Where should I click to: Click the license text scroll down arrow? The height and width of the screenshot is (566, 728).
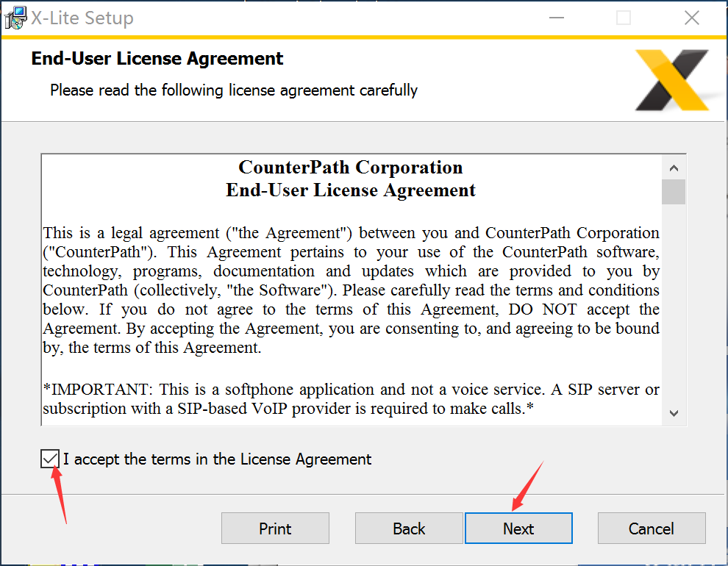pos(674,413)
